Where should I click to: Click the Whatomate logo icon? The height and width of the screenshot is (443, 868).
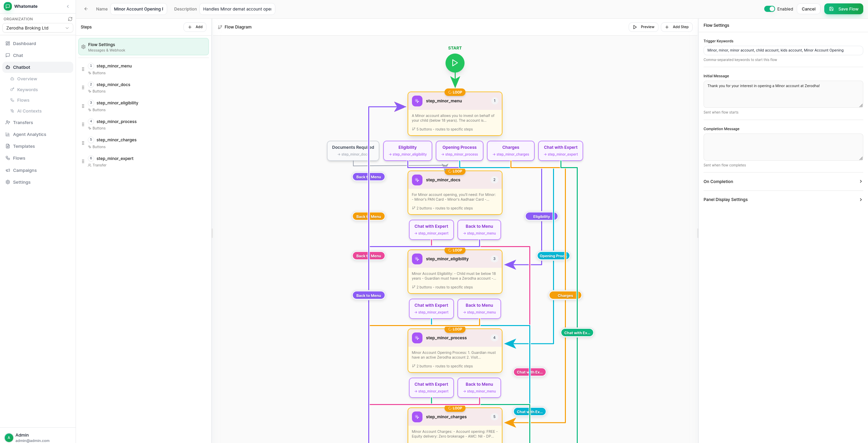tap(7, 6)
